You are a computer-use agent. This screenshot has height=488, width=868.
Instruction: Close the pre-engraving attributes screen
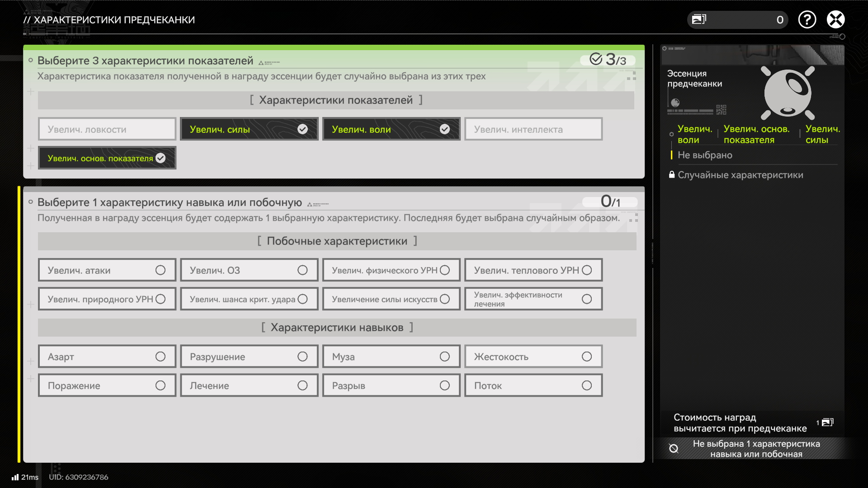835,19
